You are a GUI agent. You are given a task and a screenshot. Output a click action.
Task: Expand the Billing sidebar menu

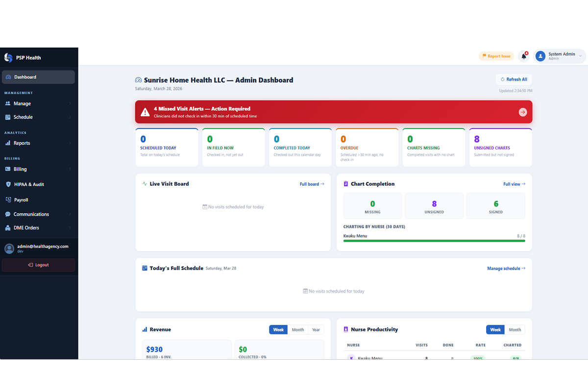click(20, 169)
